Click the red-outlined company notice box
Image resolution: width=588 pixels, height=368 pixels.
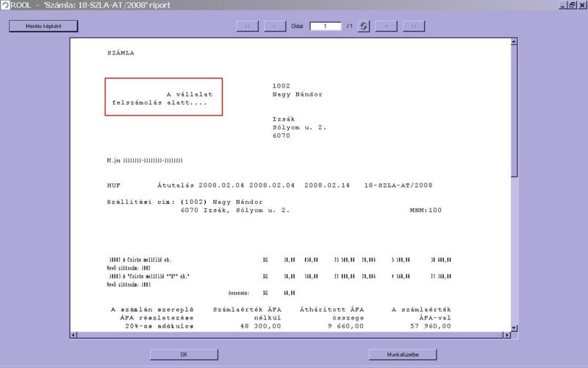(163, 96)
